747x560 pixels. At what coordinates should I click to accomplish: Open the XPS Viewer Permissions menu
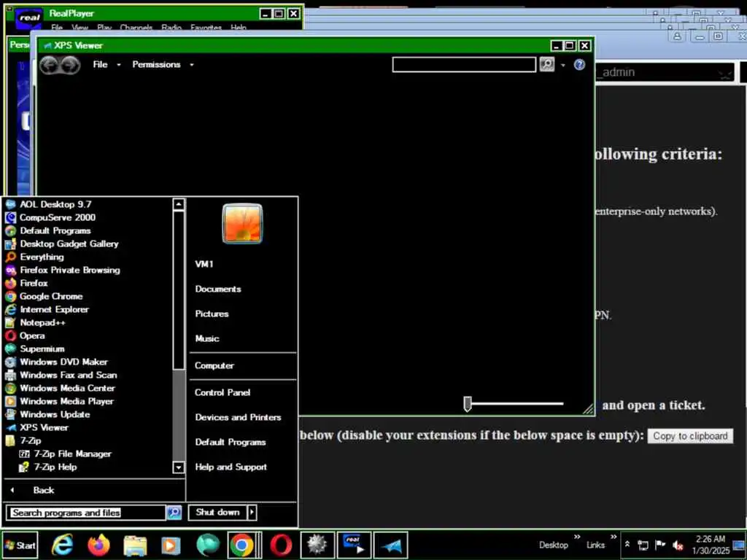pyautogui.click(x=163, y=64)
